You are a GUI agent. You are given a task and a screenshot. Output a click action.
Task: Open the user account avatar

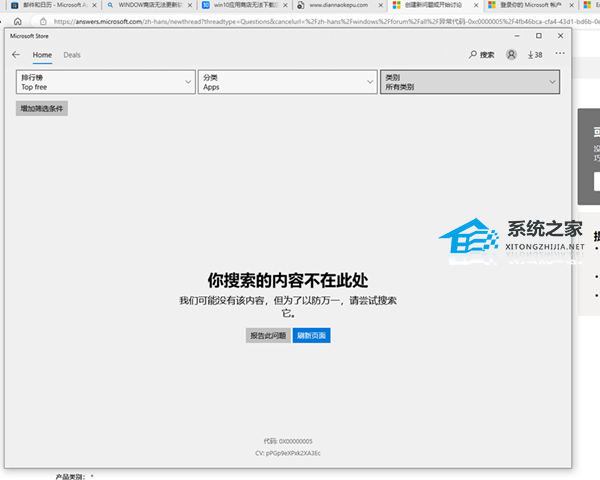coord(512,55)
